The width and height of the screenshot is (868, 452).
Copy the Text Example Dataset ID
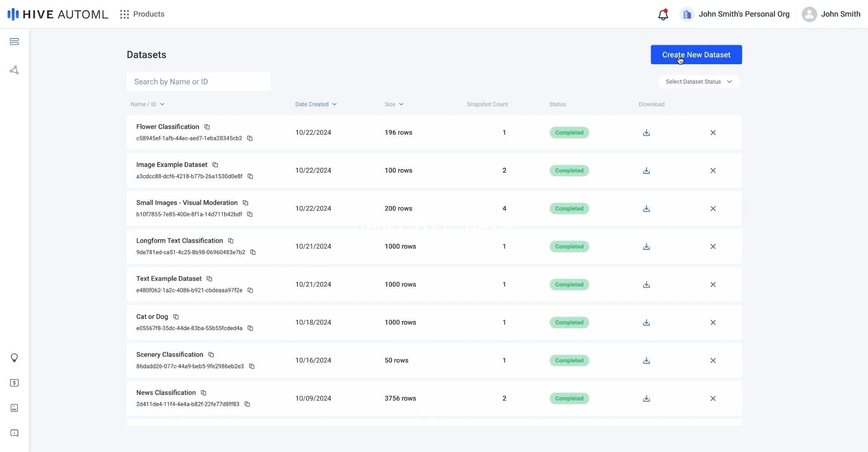pos(250,290)
